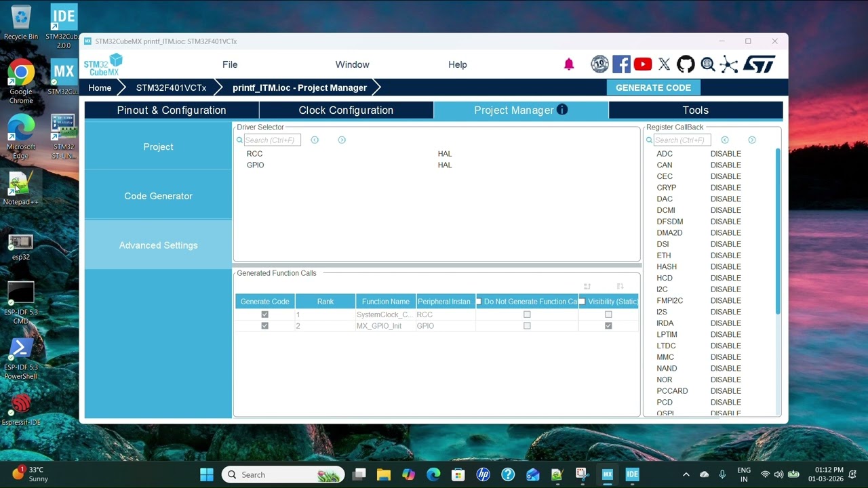Click STM32F401VCTx breadcrumb

pos(171,87)
